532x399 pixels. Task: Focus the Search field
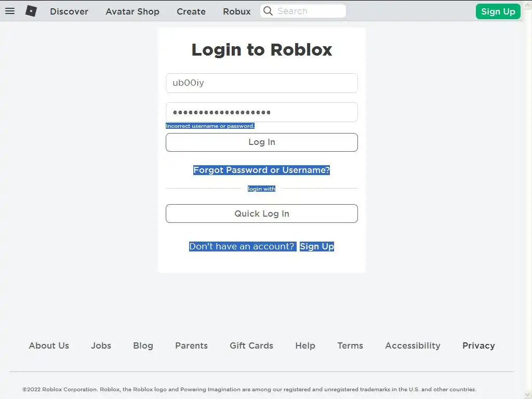303,11
